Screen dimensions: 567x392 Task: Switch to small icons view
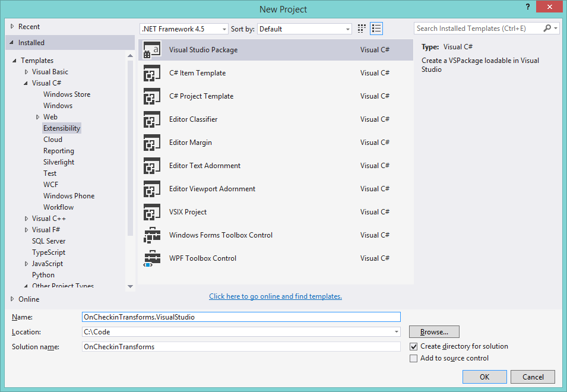(376, 28)
